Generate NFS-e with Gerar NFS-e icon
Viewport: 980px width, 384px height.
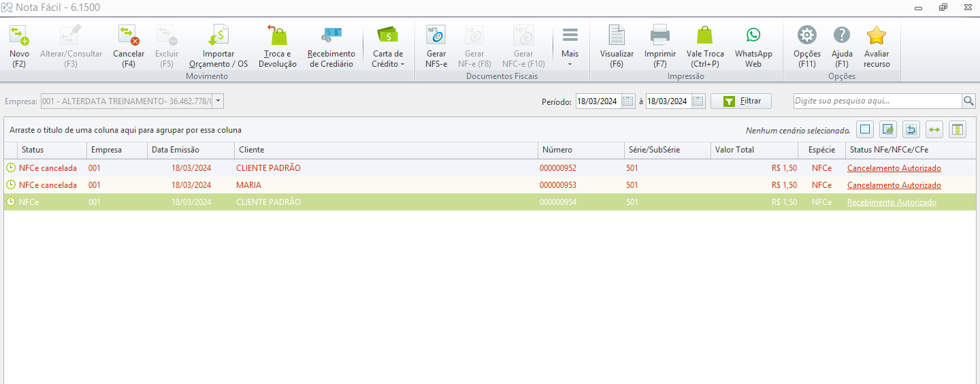pyautogui.click(x=436, y=46)
